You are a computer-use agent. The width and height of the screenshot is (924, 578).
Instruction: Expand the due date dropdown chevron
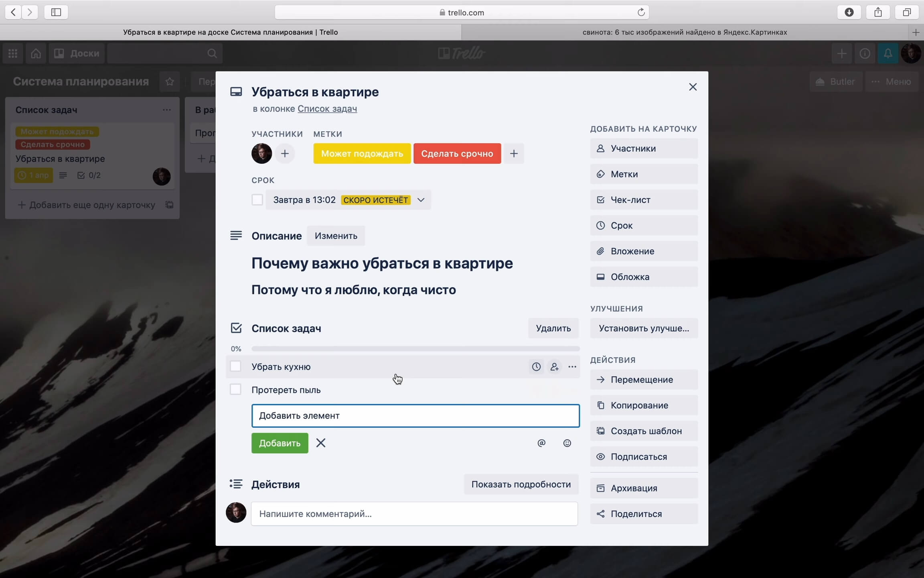[421, 200]
